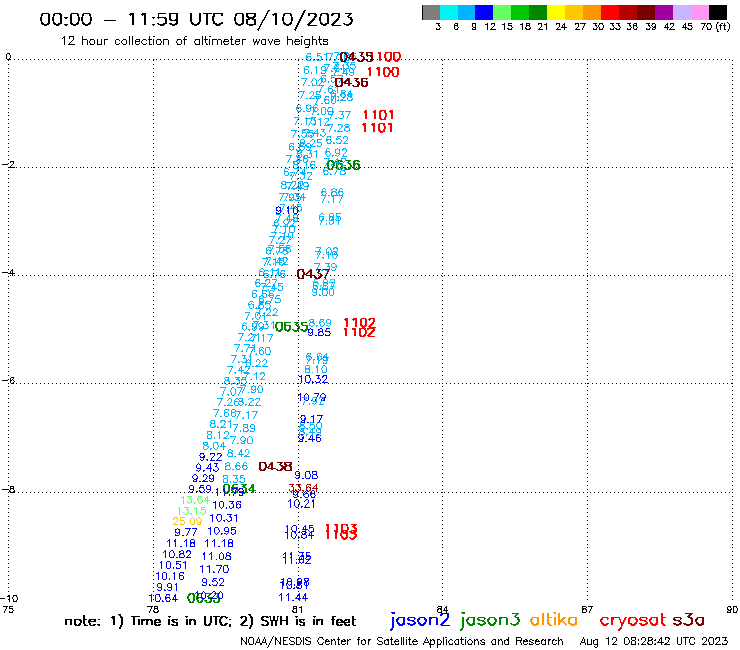Click the blue value "9.22"
This screenshot has height=650, width=740.
click(x=210, y=457)
